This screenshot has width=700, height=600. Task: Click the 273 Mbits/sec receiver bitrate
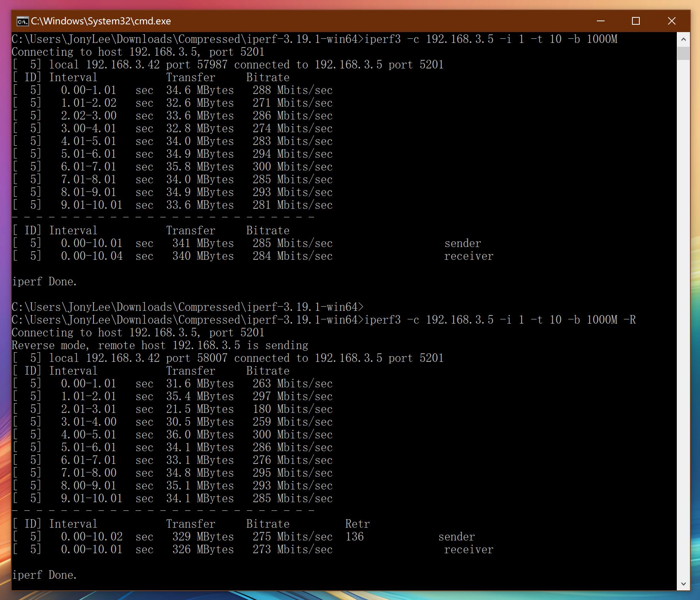292,549
